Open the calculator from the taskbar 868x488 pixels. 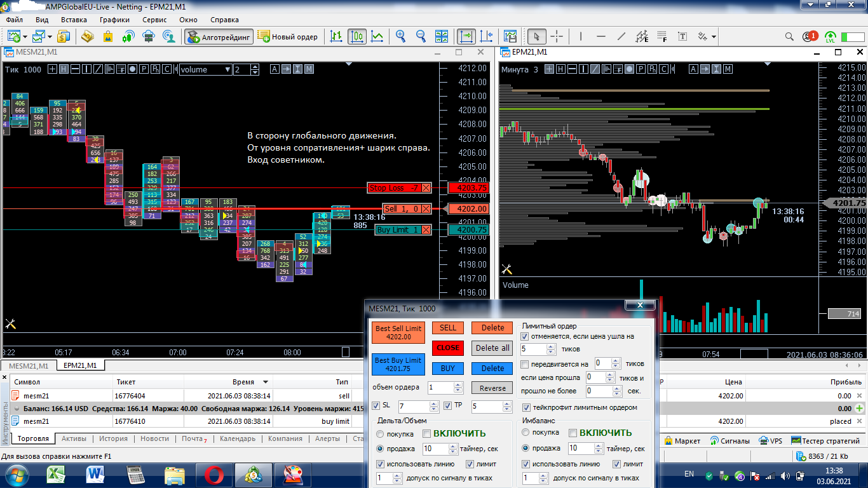point(135,474)
